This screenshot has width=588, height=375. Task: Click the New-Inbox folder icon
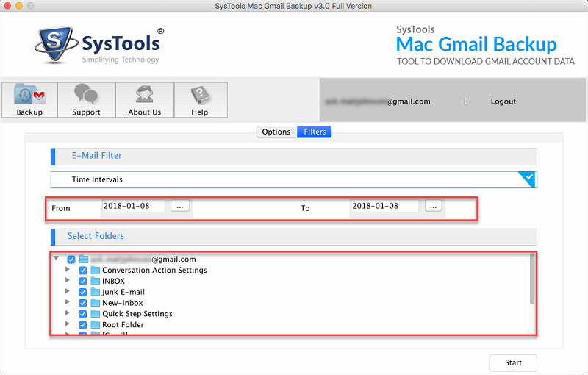[x=96, y=303]
